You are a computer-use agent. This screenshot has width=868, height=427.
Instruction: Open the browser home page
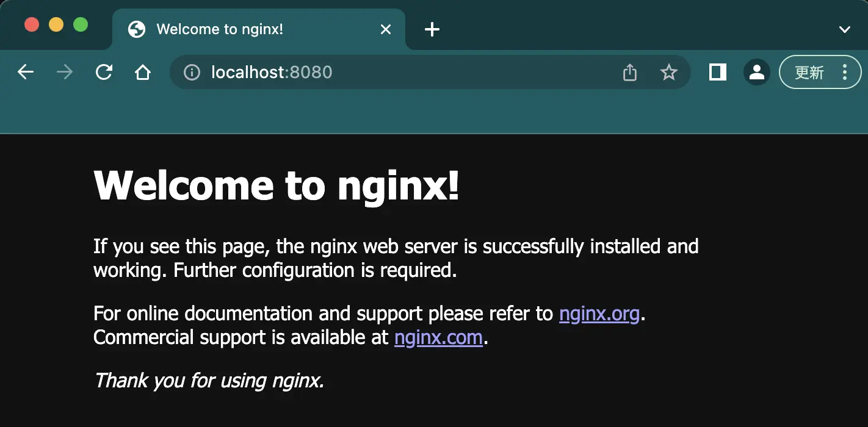tap(142, 72)
